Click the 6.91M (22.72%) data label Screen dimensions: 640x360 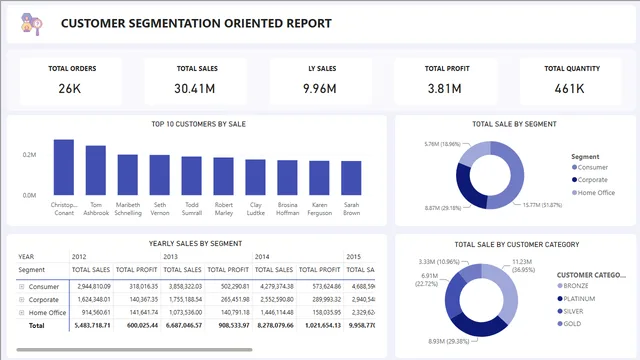pos(427,280)
